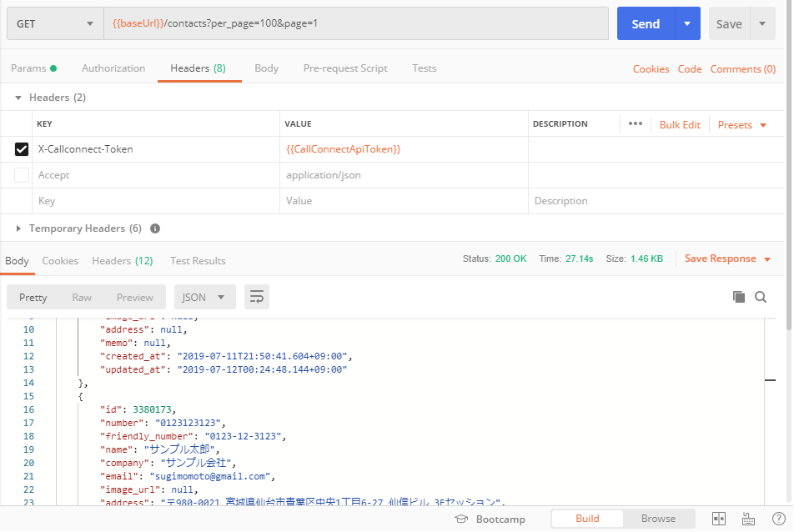Click the X-Callconnect-Token key cell
Image resolution: width=794 pixels, height=532 pixels.
coord(156,149)
